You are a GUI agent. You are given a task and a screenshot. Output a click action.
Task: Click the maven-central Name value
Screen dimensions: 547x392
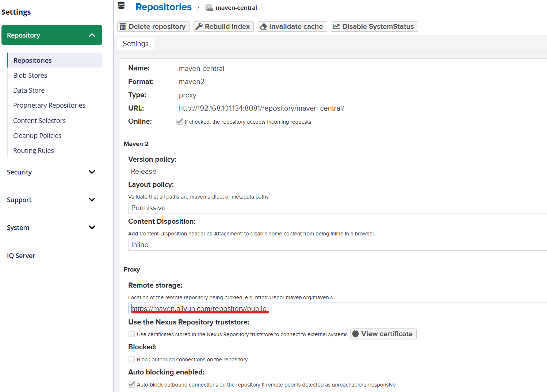202,68
